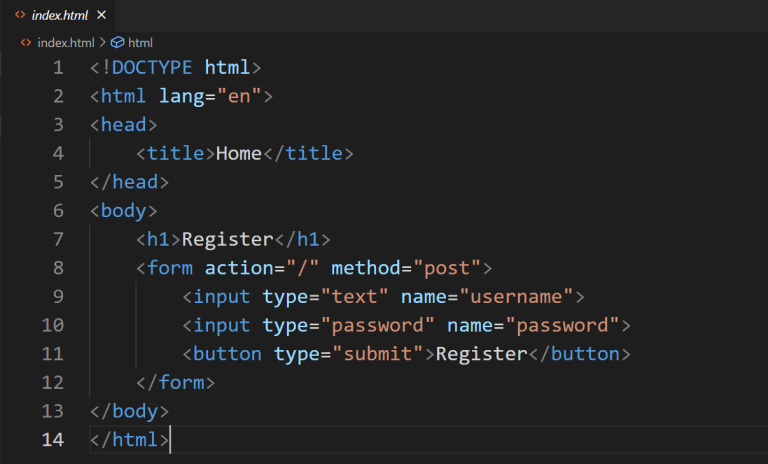Click the closing html tag
This screenshot has height=464, width=768.
pos(129,440)
